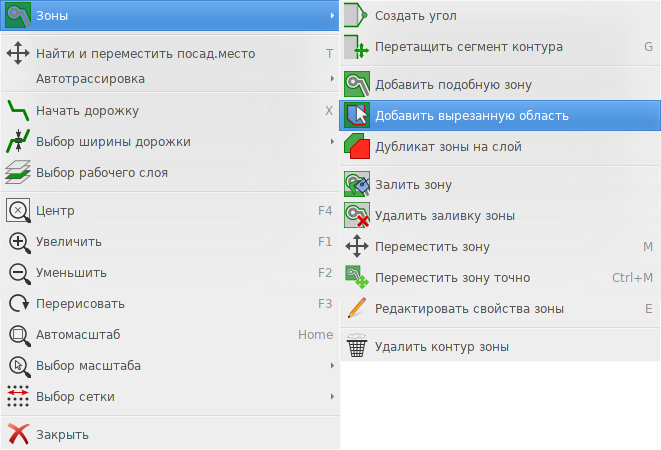The image size is (661, 450).
Task: Open Выбор масштаба entry
Action: tap(170, 366)
